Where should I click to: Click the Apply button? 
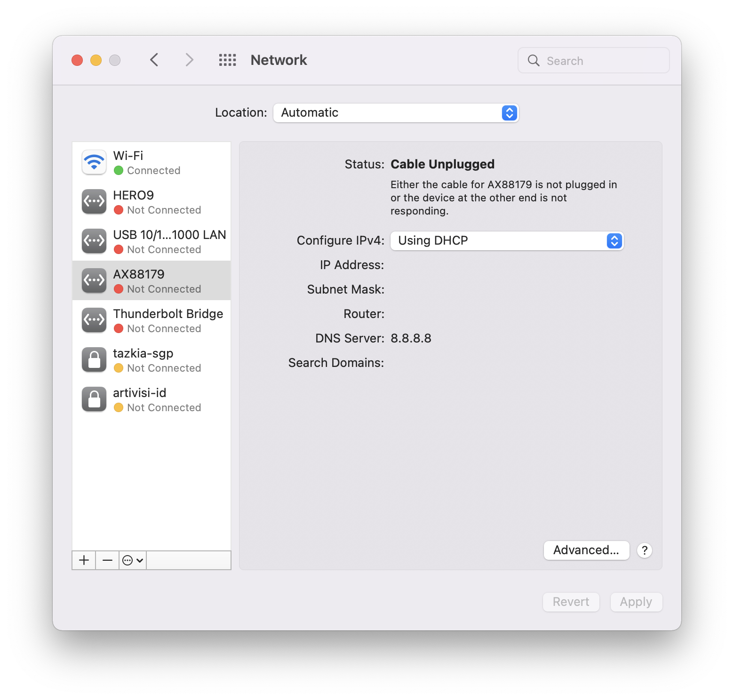636,602
